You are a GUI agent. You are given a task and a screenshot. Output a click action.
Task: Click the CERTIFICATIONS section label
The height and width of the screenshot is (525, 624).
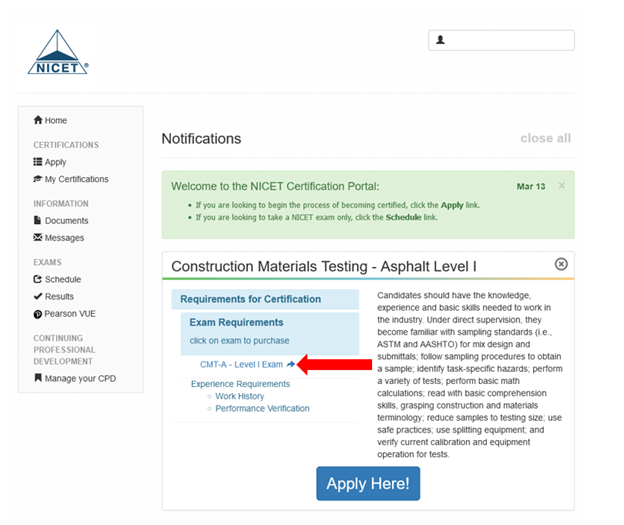click(66, 145)
